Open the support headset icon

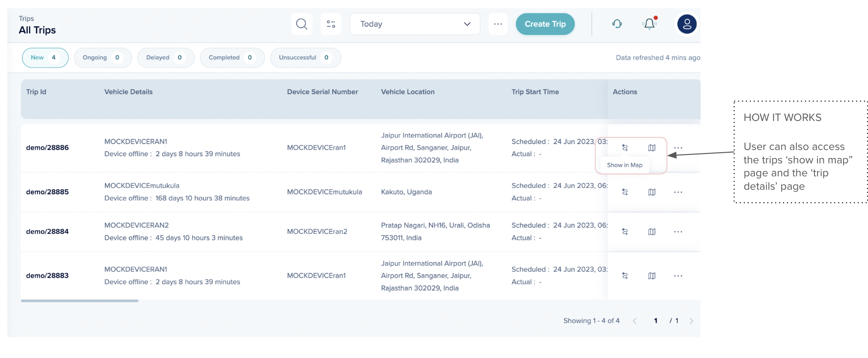click(x=617, y=24)
